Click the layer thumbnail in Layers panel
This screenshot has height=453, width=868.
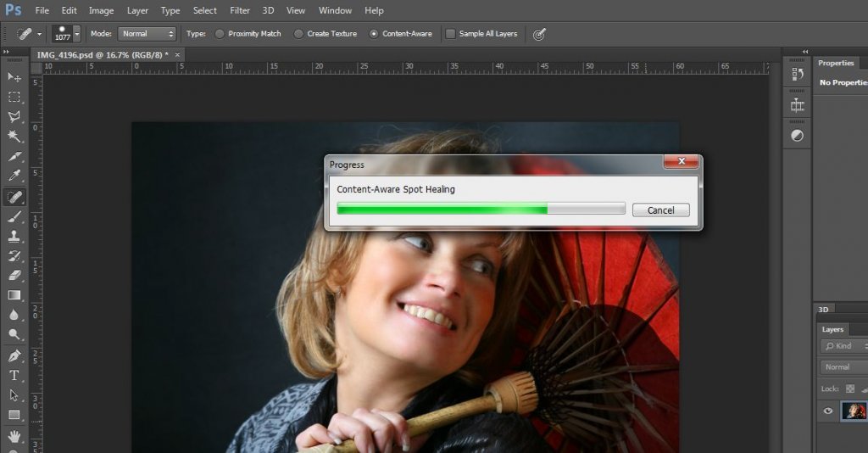pyautogui.click(x=854, y=411)
